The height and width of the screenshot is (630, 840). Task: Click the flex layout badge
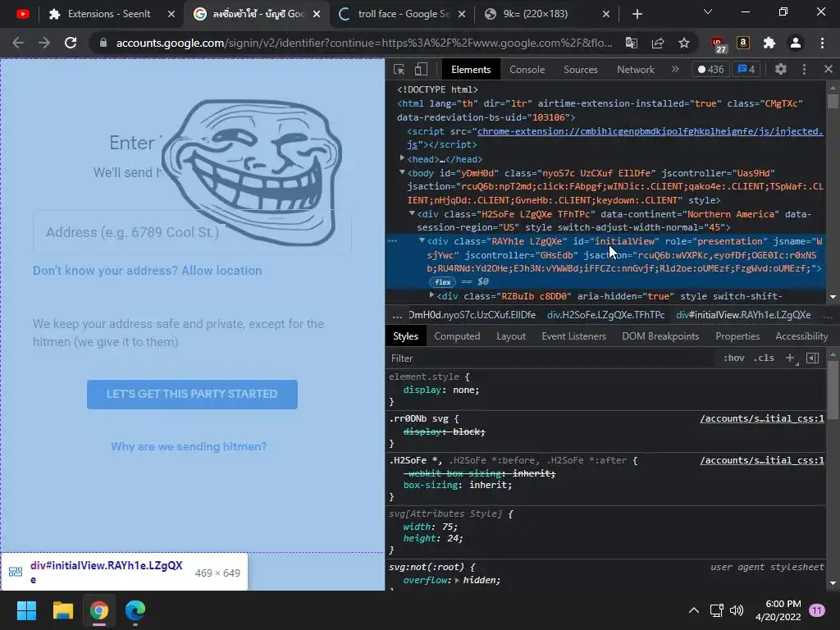tap(442, 282)
